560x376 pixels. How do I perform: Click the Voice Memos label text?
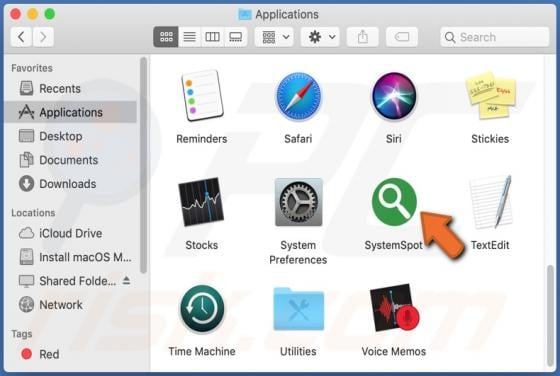(394, 351)
